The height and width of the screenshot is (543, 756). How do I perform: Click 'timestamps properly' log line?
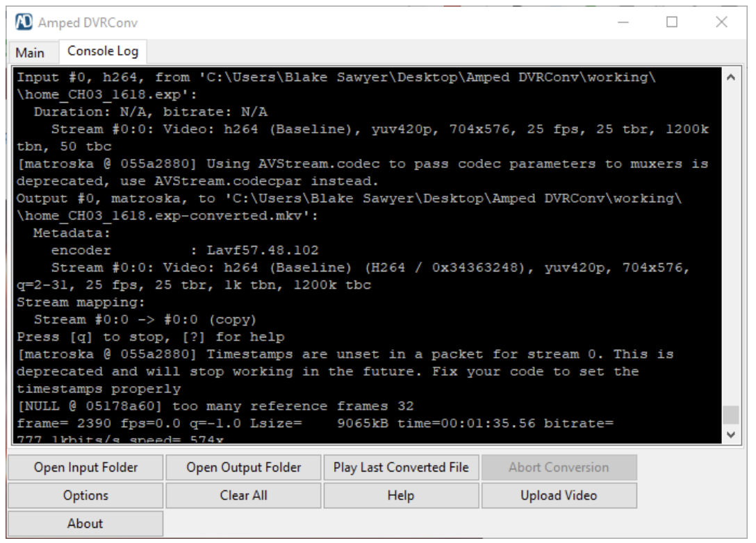tap(99, 388)
